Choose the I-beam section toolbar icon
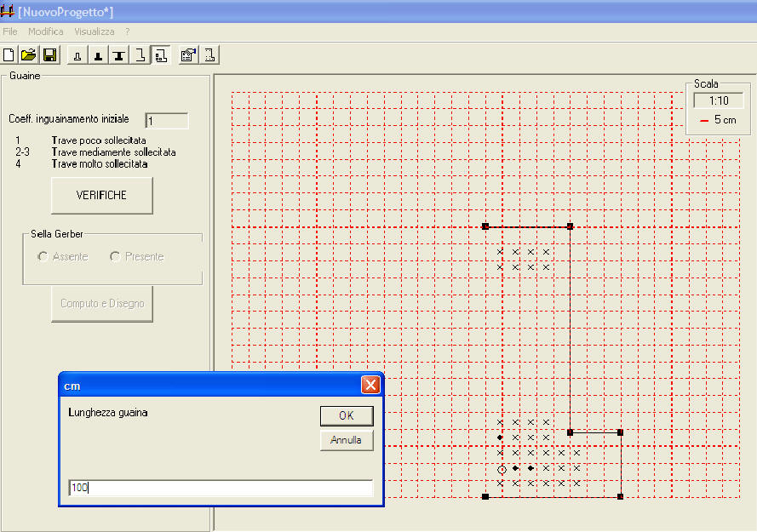This screenshot has height=532, width=757. click(118, 55)
